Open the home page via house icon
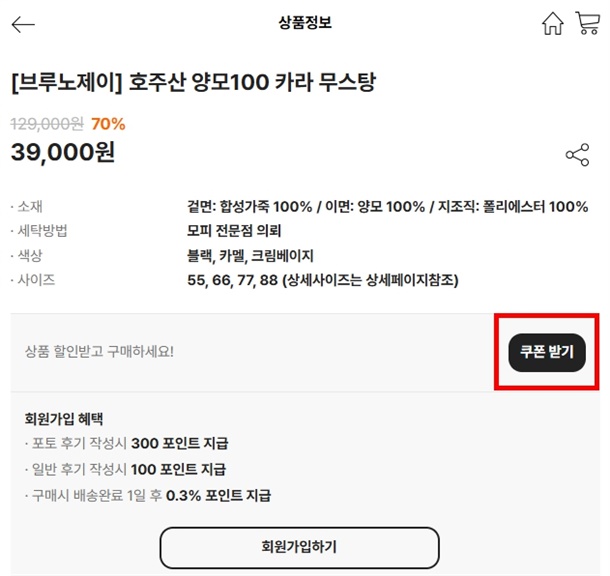 point(552,23)
